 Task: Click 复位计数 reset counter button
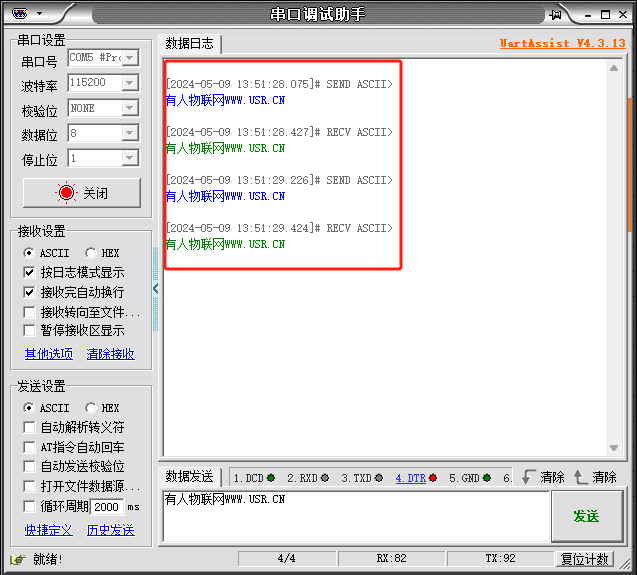click(585, 559)
